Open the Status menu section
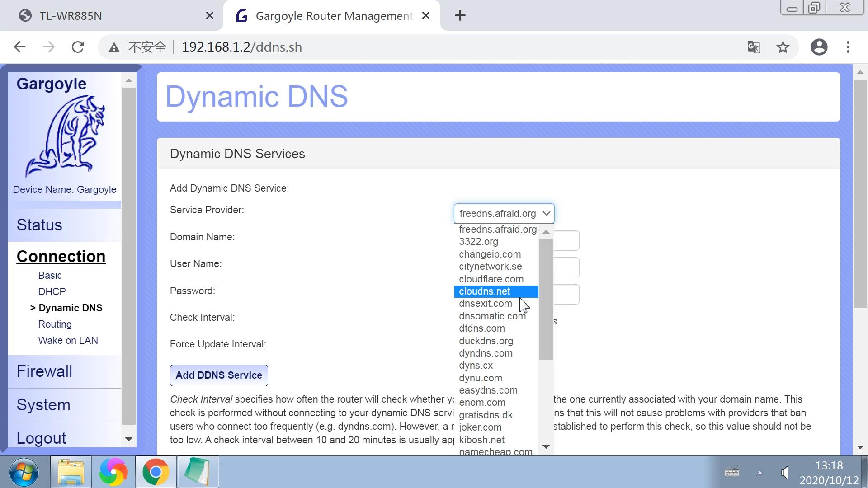The width and height of the screenshot is (868, 488). tap(39, 225)
